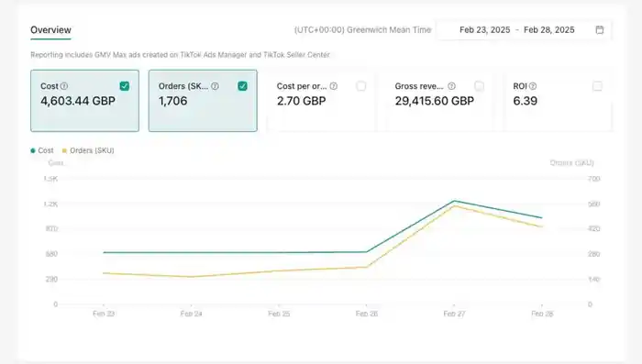Click the Cost line peak at Feb 27

[x=454, y=201]
